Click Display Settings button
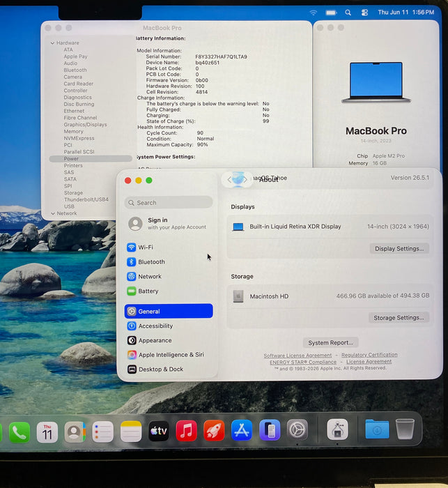This screenshot has width=448, height=488. [x=399, y=249]
